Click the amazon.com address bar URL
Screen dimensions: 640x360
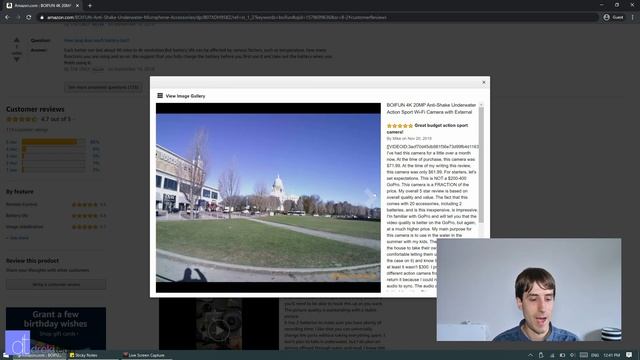pos(216,18)
